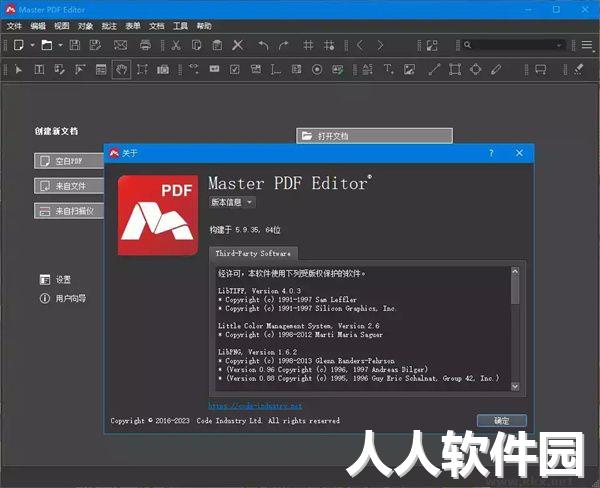Click the license text scroll down arrow

(515, 387)
